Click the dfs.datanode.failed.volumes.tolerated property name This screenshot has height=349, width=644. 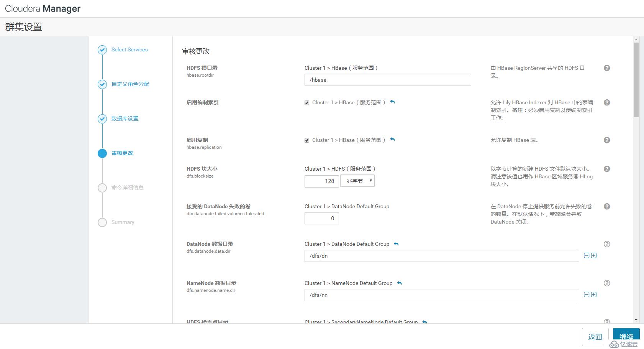225,214
